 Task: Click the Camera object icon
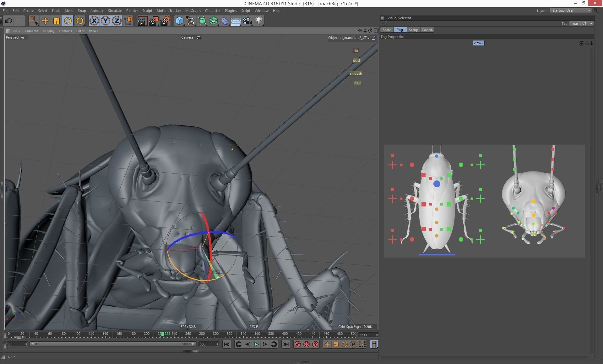(x=247, y=21)
